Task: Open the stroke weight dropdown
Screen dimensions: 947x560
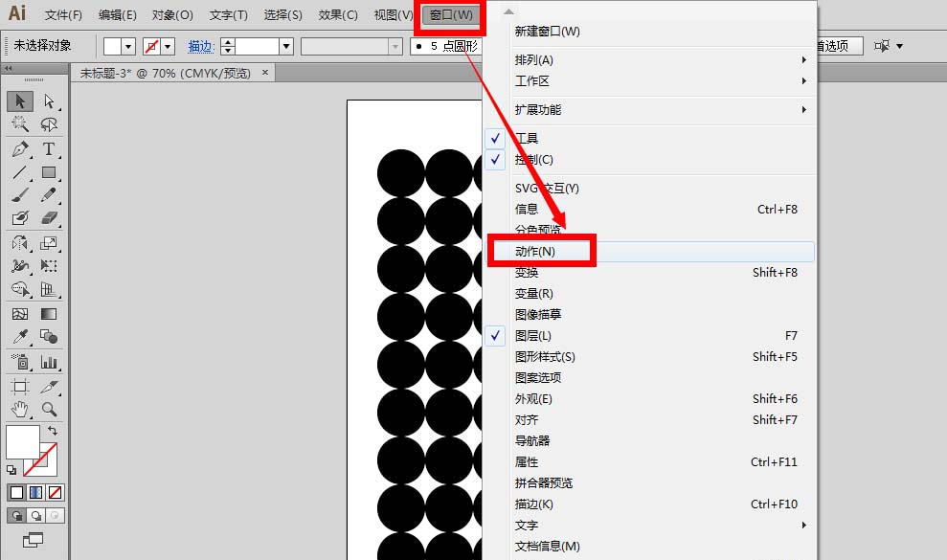Action: (x=286, y=45)
